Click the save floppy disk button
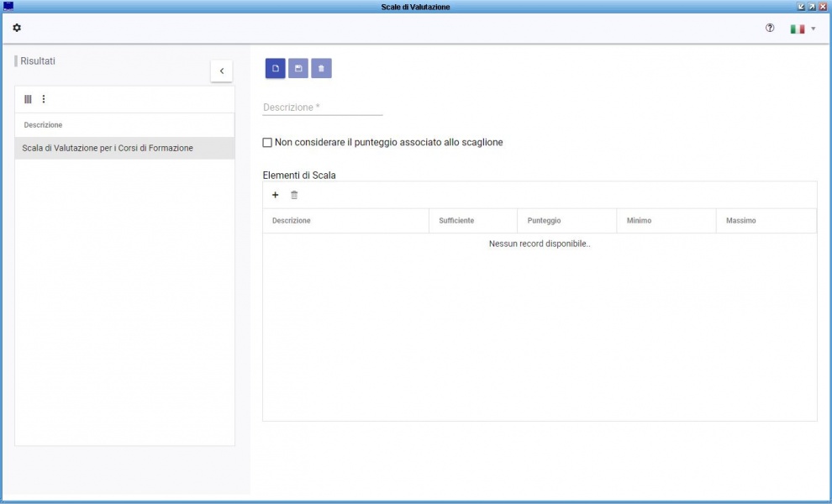This screenshot has height=504, width=832. [x=298, y=68]
